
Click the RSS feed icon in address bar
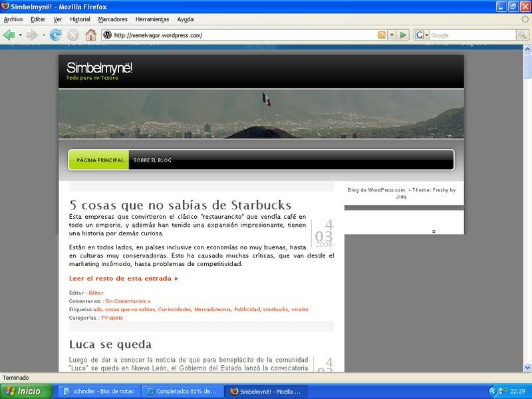382,35
